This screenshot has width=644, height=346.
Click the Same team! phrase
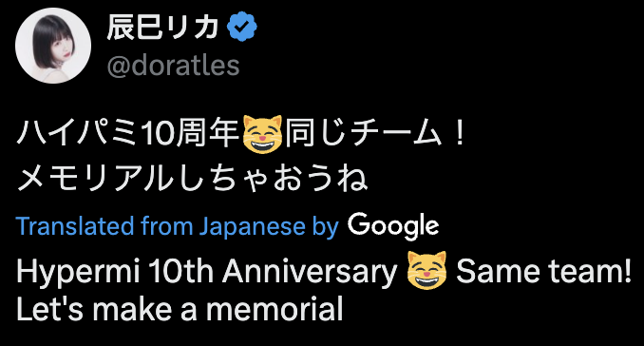point(543,271)
